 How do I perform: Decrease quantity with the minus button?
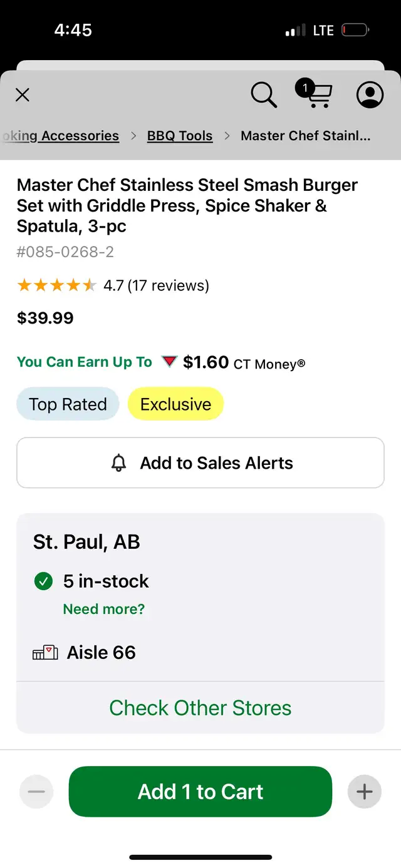pos(36,792)
